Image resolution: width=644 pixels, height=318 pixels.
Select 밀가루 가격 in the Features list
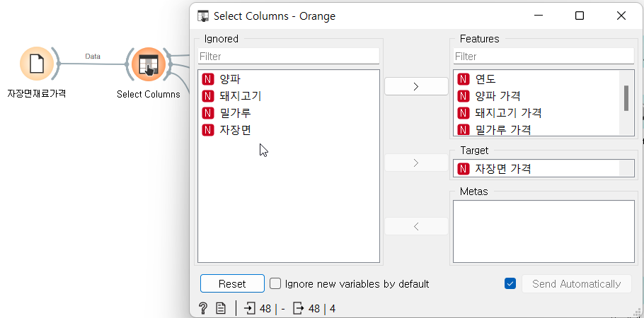tap(536, 130)
